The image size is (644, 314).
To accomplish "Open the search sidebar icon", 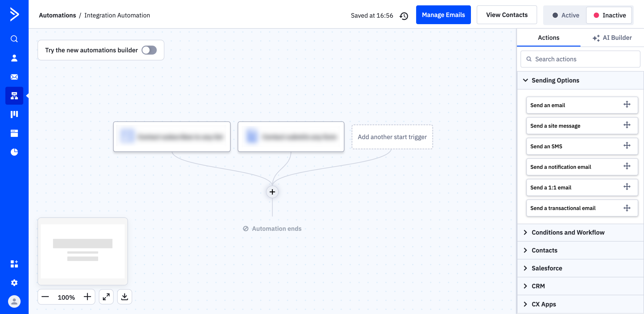I will pyautogui.click(x=14, y=39).
